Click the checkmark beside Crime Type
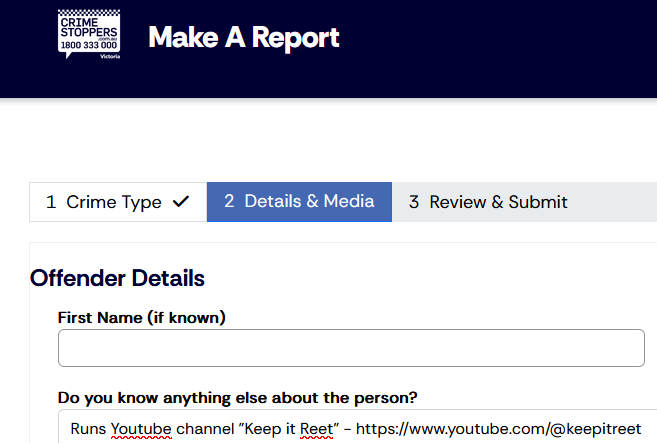The width and height of the screenshot is (657, 443). 181,202
